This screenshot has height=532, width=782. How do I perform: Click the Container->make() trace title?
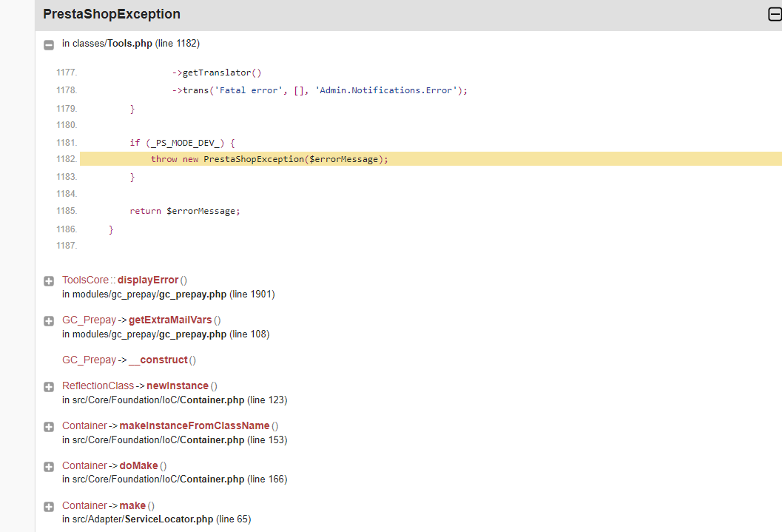click(108, 505)
